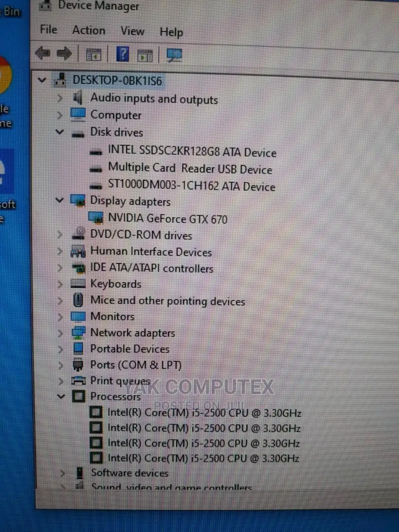Click the INTEL SSDSC2KR128G8 drive icon

(96, 152)
